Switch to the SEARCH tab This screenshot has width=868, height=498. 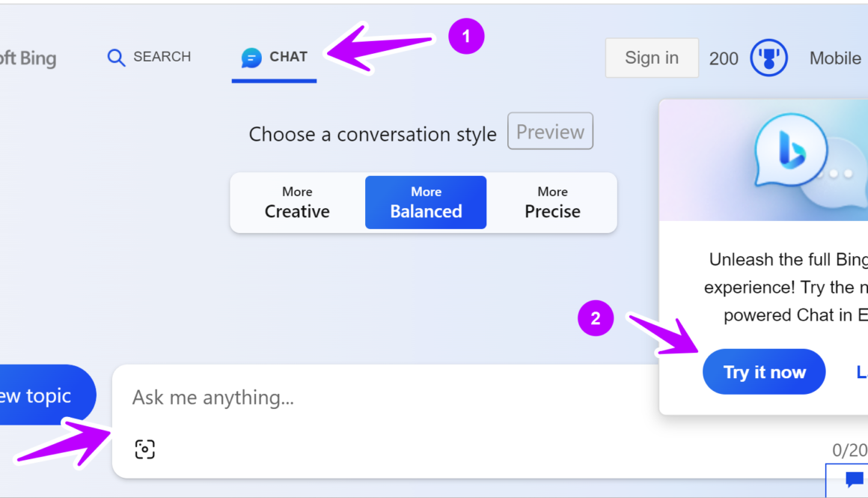[161, 57]
